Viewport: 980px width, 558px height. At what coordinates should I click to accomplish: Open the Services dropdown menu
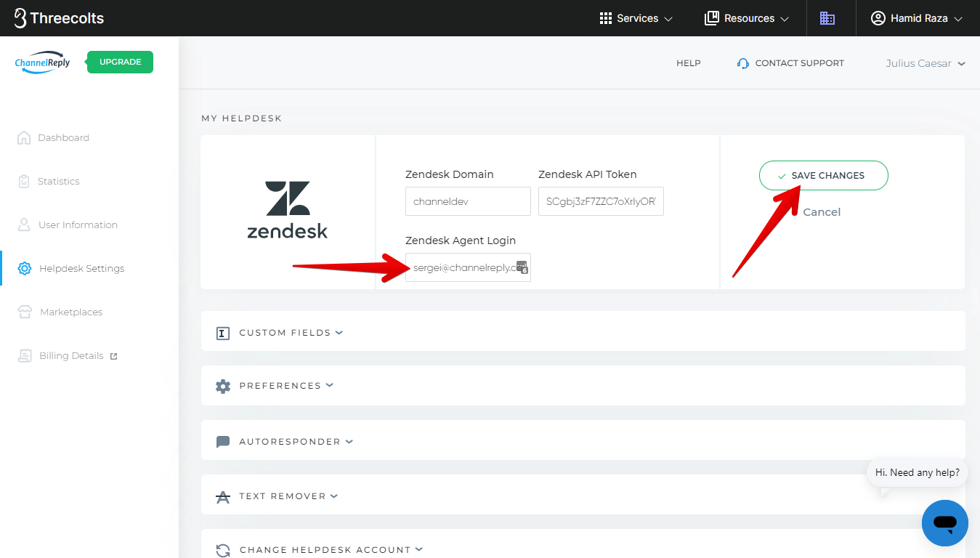pyautogui.click(x=636, y=18)
